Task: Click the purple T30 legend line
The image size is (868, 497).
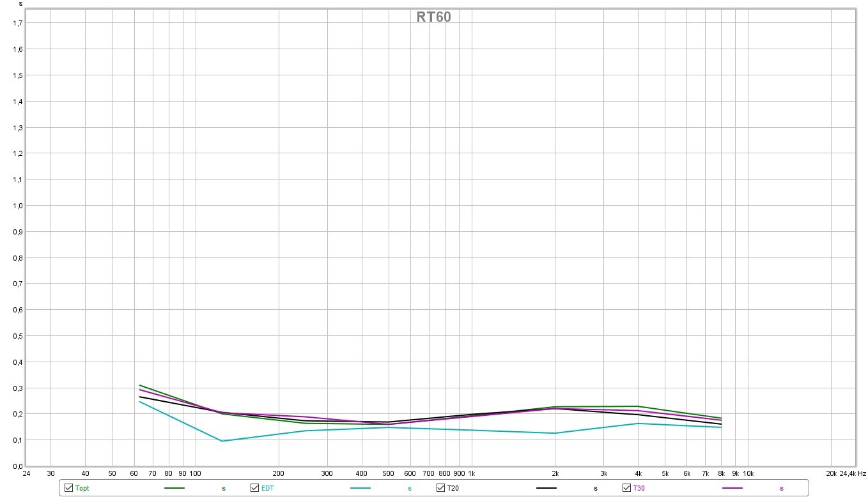Action: [x=732, y=488]
